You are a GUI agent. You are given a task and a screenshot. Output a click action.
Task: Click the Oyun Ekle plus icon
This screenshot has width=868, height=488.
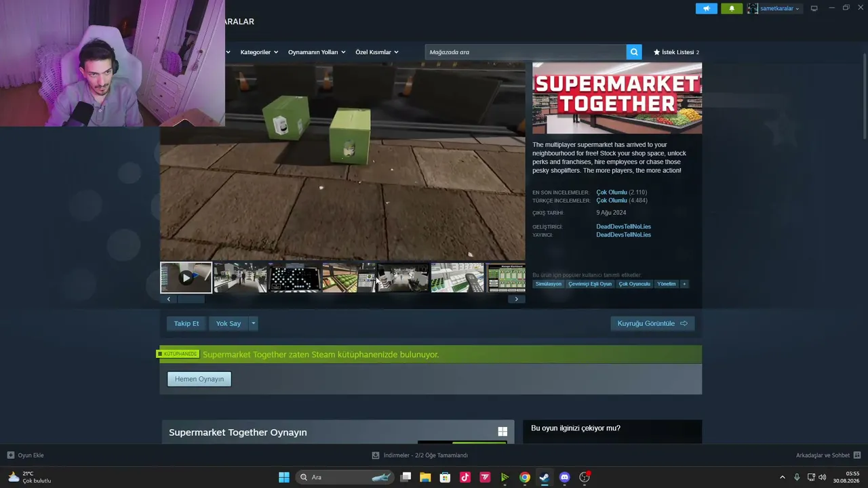(11, 455)
